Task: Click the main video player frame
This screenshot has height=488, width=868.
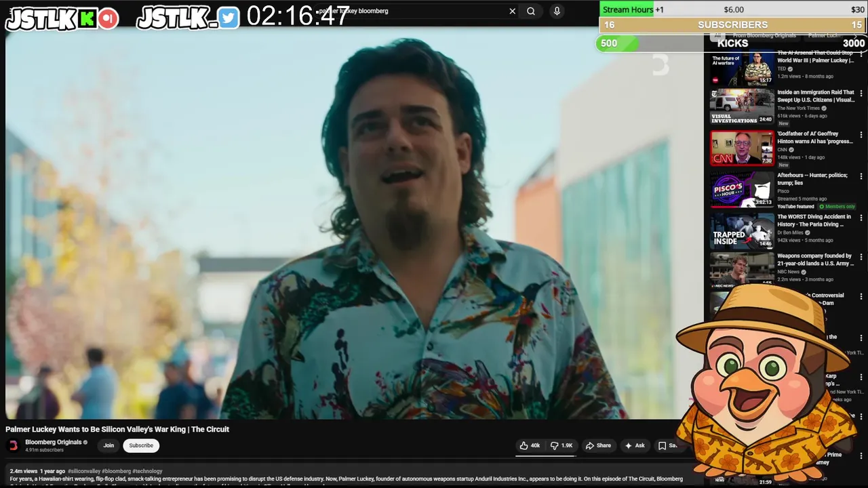Action: coord(353,224)
